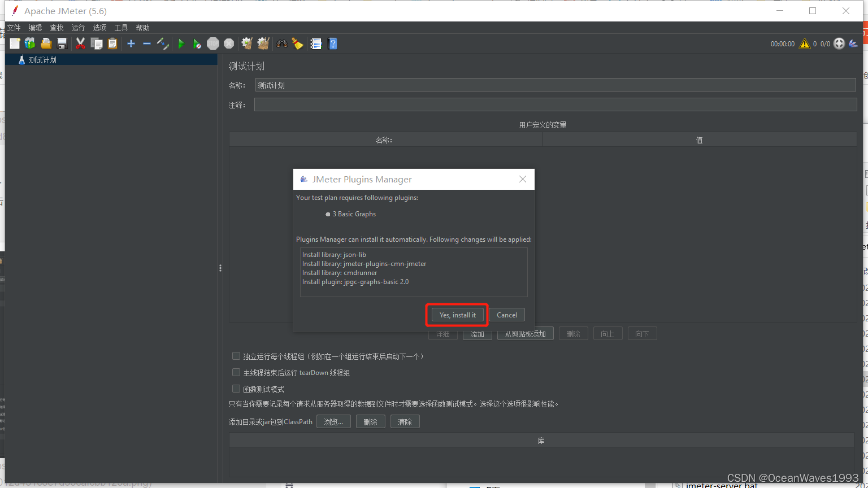
Task: Clear results with single broom-gear icon
Action: (x=247, y=43)
